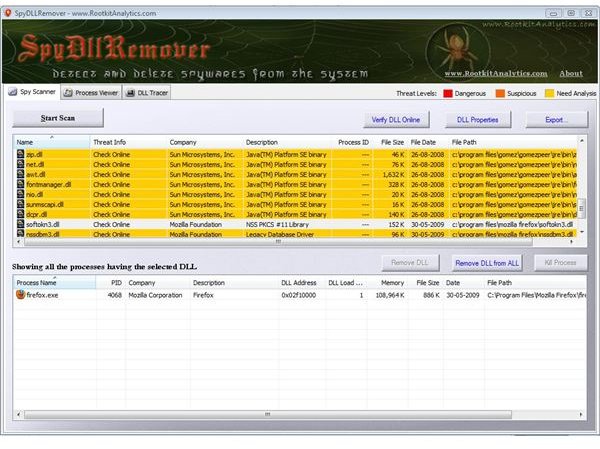
Task: Sort process list by PID column
Action: pos(111,282)
